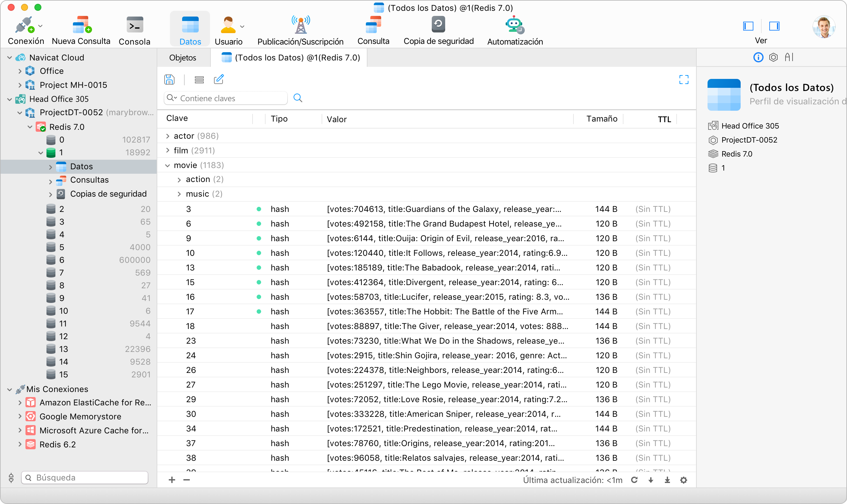Show the project hexagon panel tab

(x=773, y=57)
